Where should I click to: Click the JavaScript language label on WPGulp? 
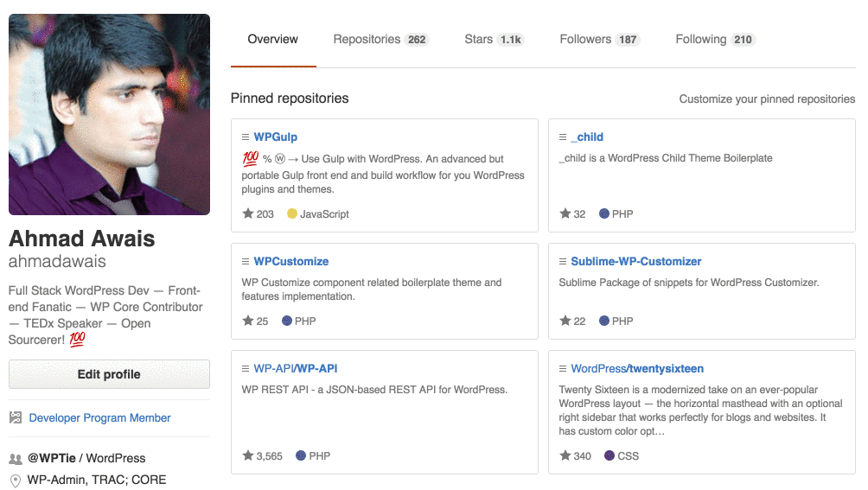click(324, 214)
